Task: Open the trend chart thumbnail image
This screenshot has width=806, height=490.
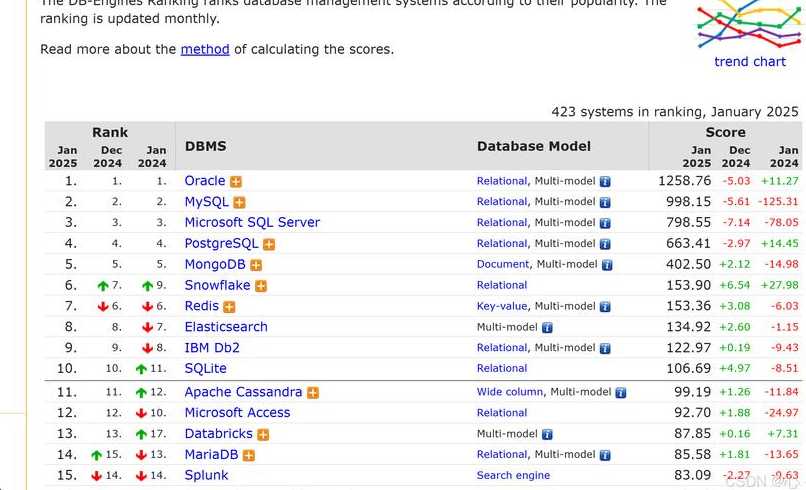Action: tap(749, 24)
